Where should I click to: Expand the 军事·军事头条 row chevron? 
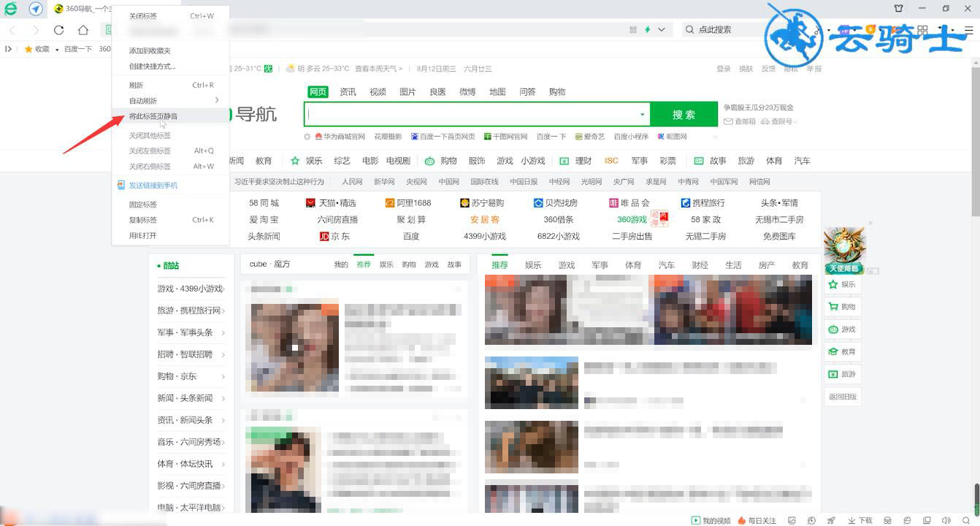(x=223, y=333)
